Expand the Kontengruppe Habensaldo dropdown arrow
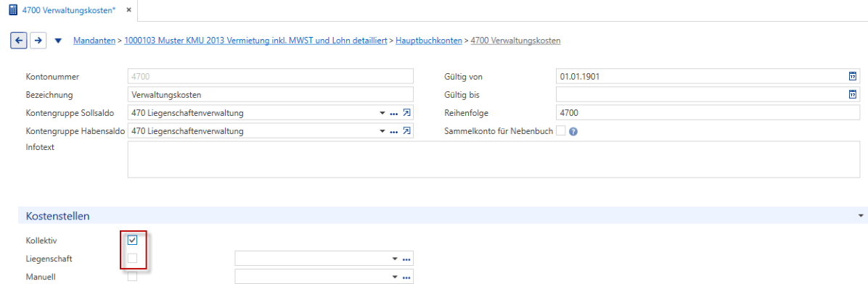The width and height of the screenshot is (868, 284). pyautogui.click(x=382, y=132)
